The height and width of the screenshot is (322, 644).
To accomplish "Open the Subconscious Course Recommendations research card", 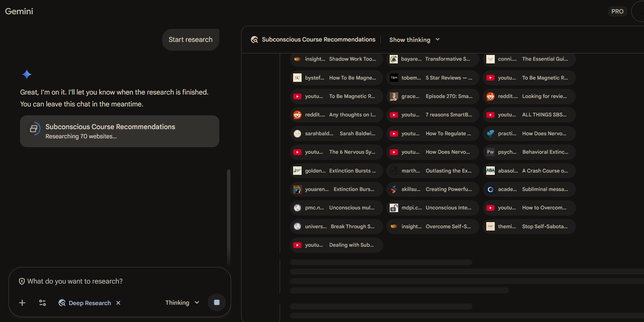I will 119,131.
